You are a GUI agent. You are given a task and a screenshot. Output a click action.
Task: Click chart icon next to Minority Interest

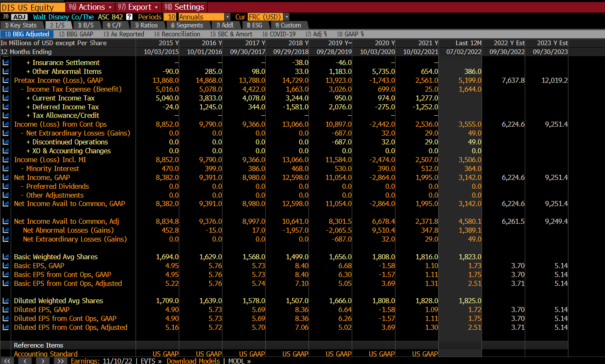[5, 168]
